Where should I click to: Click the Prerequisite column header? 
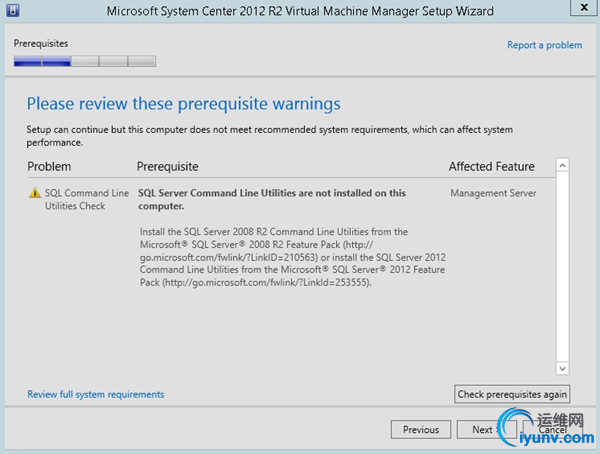point(168,167)
